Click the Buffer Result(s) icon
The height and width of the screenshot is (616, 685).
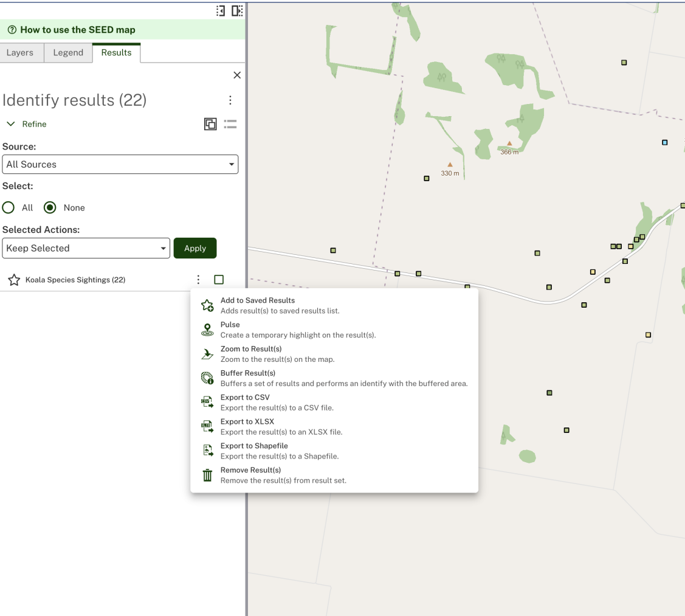point(207,378)
